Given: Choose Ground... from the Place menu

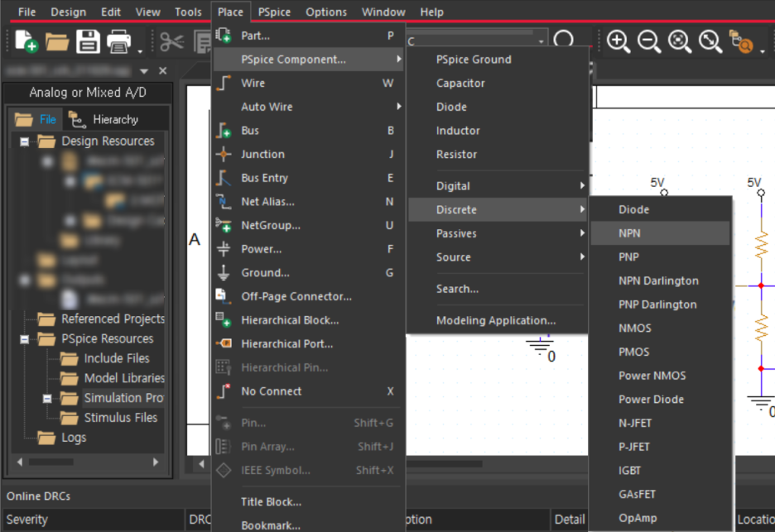Looking at the screenshot, I should 308,273.
